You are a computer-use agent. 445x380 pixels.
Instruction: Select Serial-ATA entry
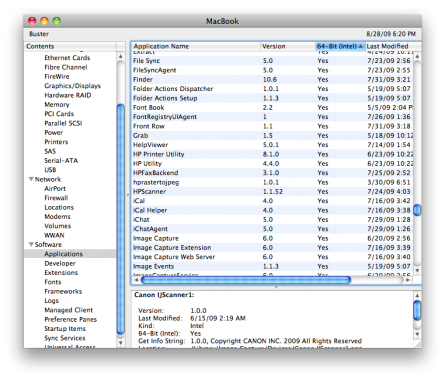61,160
